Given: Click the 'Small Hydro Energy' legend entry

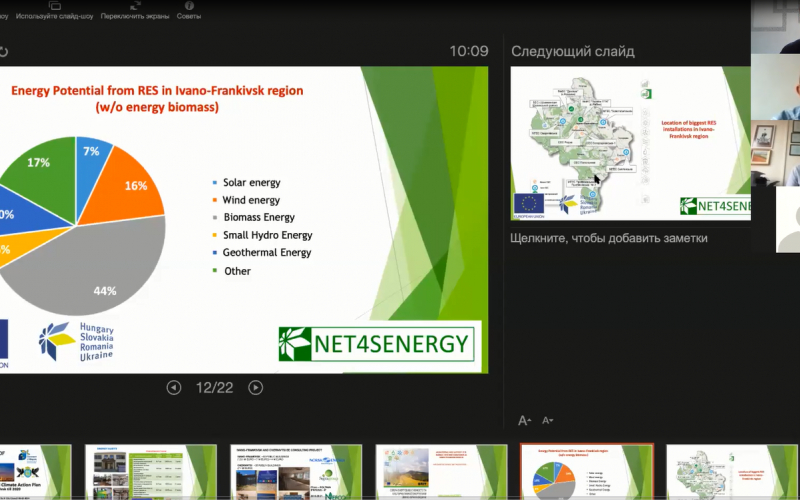Looking at the screenshot, I should coord(263,235).
